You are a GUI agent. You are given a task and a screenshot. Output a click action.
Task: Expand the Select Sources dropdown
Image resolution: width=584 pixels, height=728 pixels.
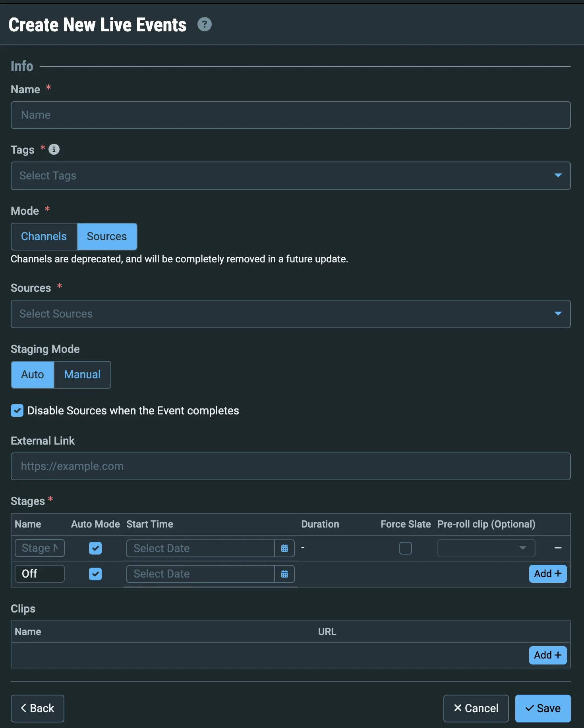[291, 314]
